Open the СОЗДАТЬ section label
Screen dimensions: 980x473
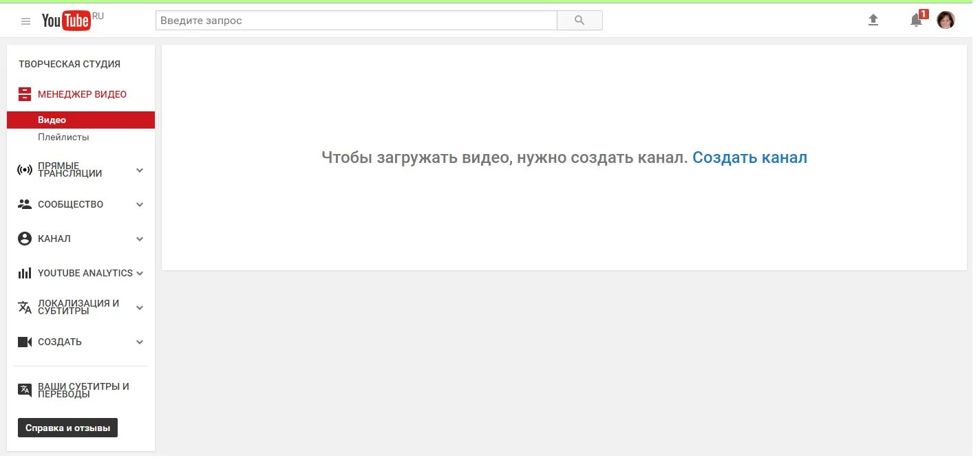tap(60, 342)
